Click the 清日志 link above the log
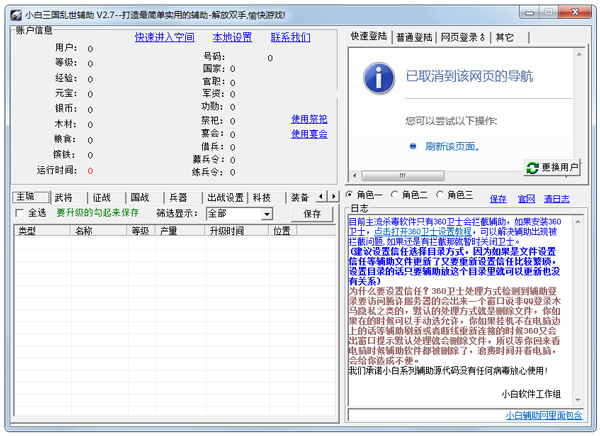Screen dimensions: 600x436 (x=557, y=199)
